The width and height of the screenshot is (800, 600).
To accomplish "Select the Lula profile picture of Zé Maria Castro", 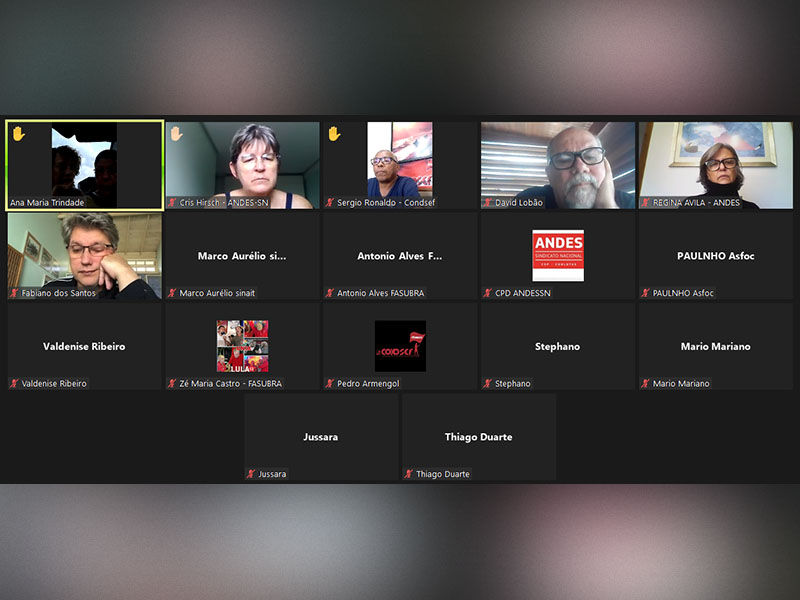I will pos(242,346).
